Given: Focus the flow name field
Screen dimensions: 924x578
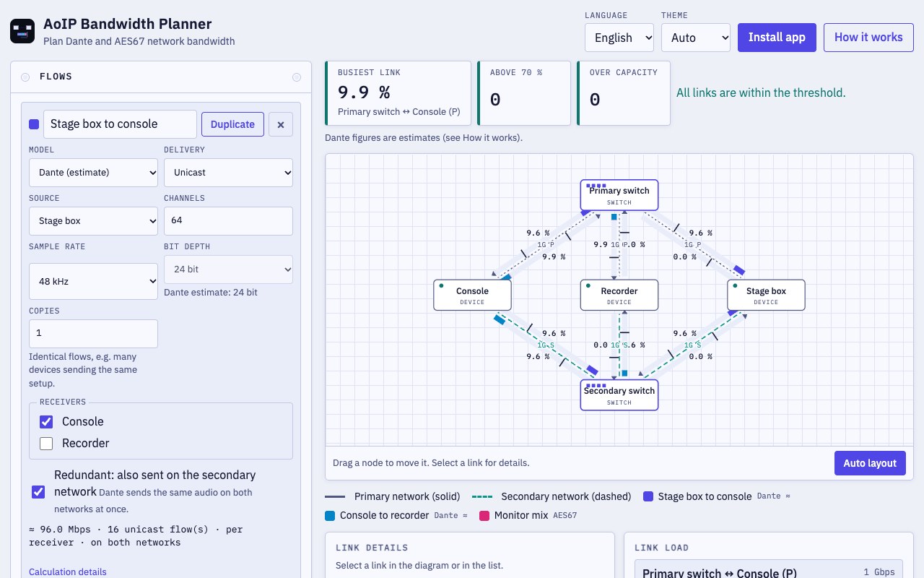Looking at the screenshot, I should 120,124.
